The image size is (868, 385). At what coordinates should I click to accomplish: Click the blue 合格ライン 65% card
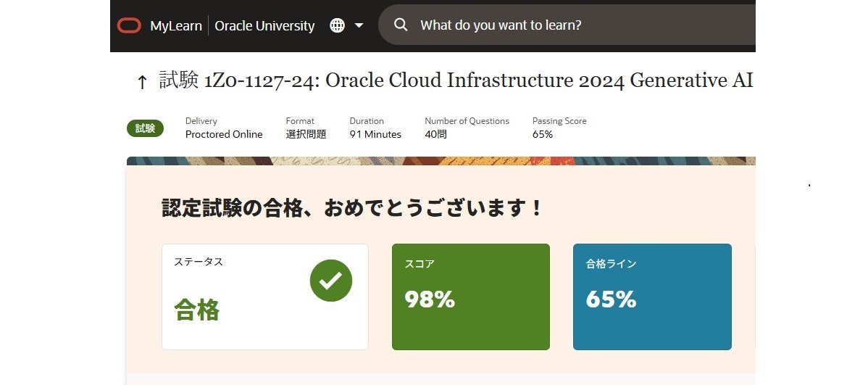(x=652, y=297)
